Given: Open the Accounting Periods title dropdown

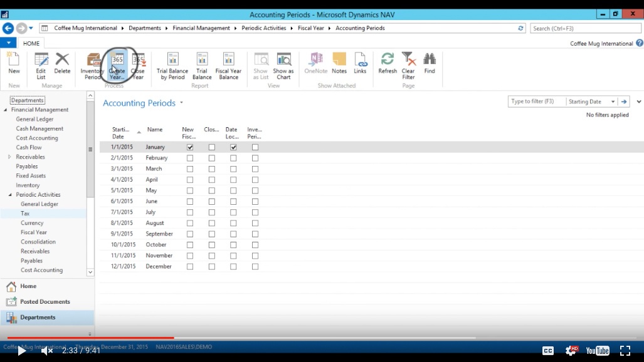Looking at the screenshot, I should click(181, 103).
